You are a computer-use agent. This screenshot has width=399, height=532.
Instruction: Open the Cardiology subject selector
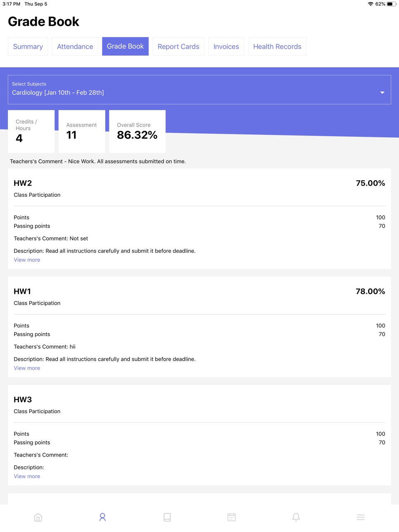(199, 89)
